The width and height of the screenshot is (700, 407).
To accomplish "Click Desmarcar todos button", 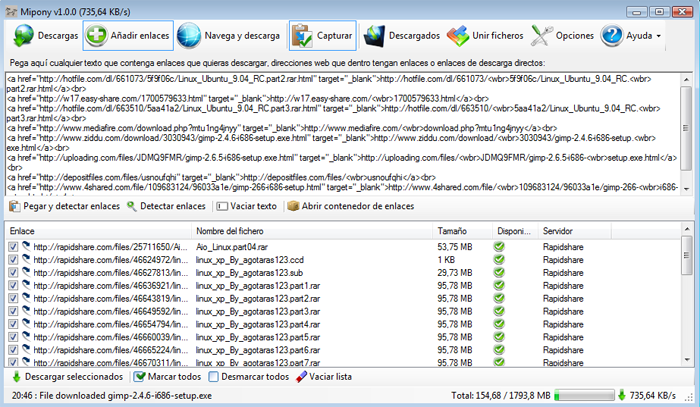I will pos(249,377).
